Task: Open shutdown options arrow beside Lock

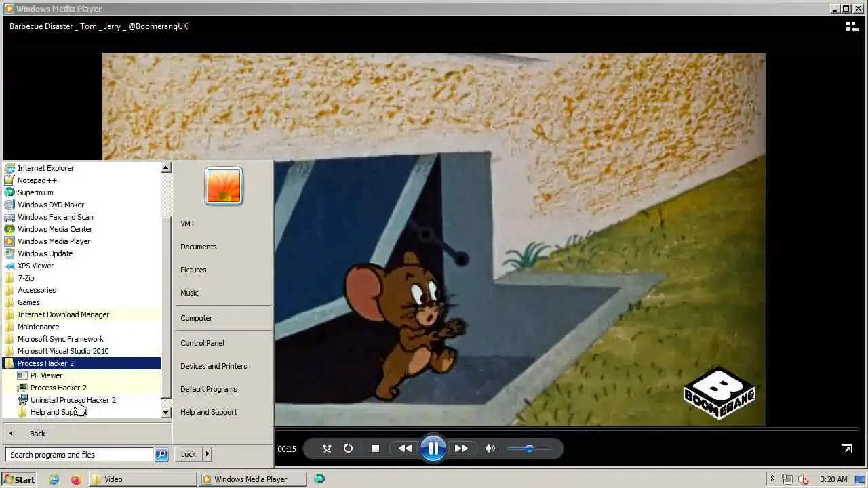Action: (208, 454)
